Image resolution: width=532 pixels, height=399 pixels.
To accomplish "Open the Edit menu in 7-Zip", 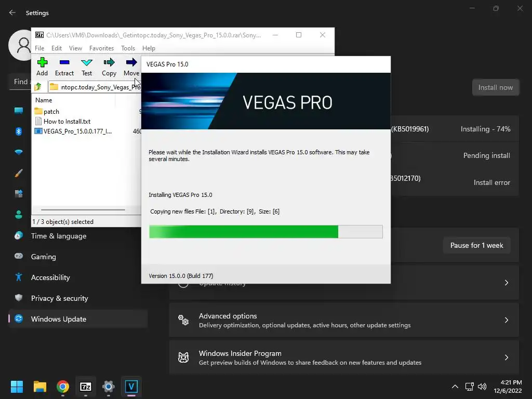I will tap(56, 48).
